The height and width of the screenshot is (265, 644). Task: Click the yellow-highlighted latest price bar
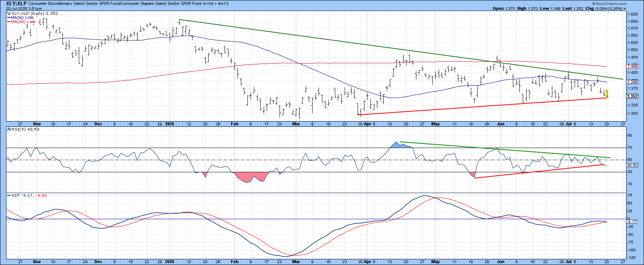607,94
